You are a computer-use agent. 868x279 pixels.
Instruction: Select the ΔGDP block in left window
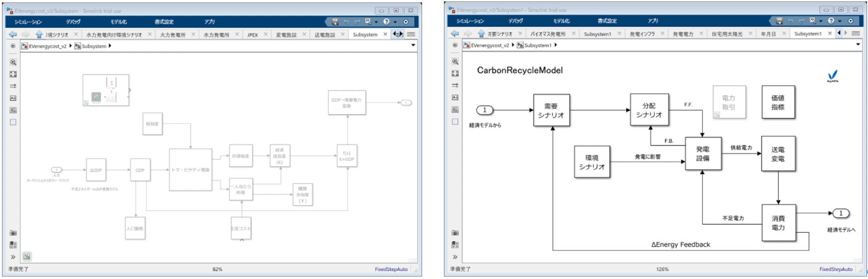click(x=96, y=170)
